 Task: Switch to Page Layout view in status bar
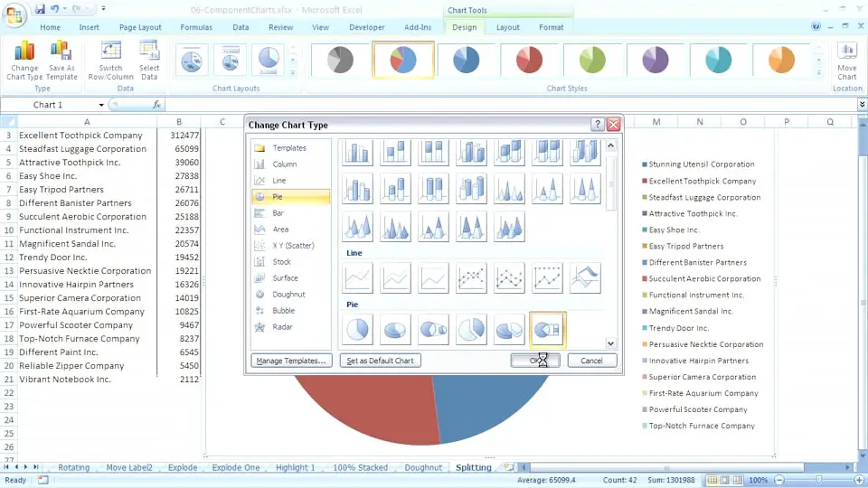pos(724,480)
